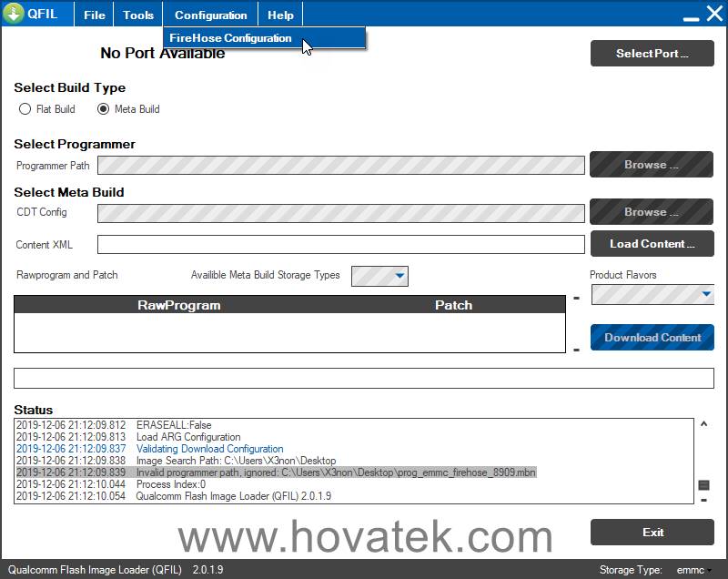Open the Help menu
The width and height of the screenshot is (728, 579).
(280, 15)
